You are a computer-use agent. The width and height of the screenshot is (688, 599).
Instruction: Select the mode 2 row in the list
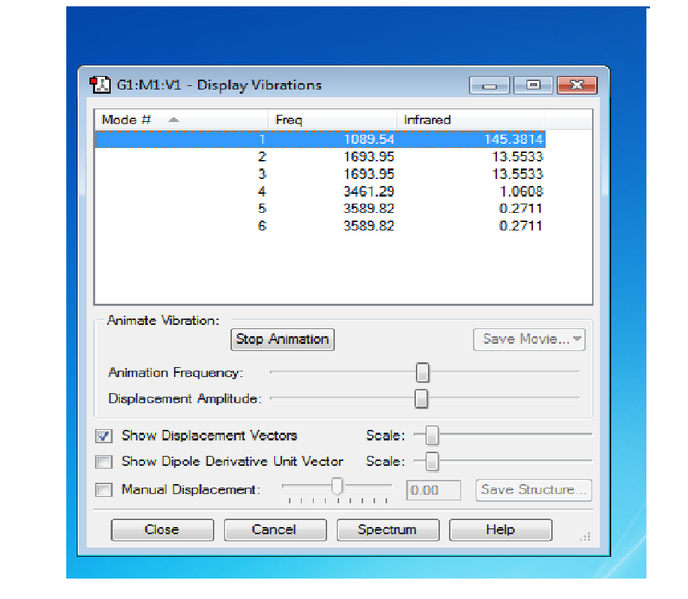[320, 157]
